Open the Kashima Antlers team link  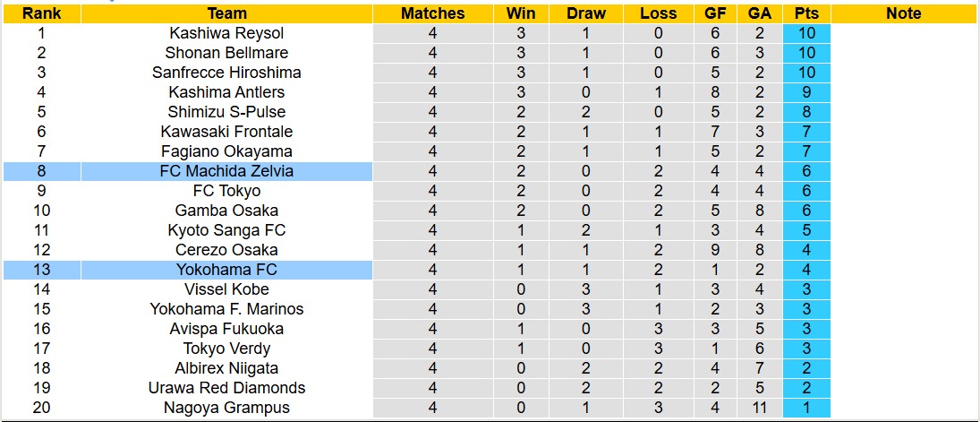tap(226, 92)
